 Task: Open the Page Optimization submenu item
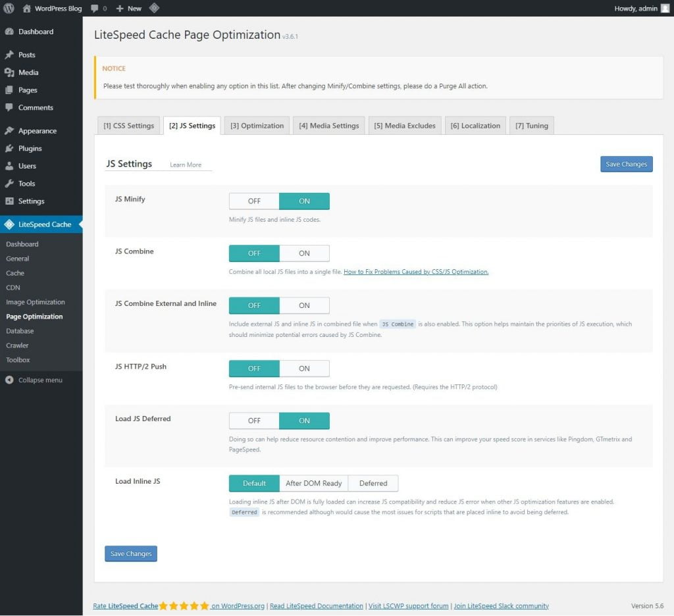[x=34, y=317]
